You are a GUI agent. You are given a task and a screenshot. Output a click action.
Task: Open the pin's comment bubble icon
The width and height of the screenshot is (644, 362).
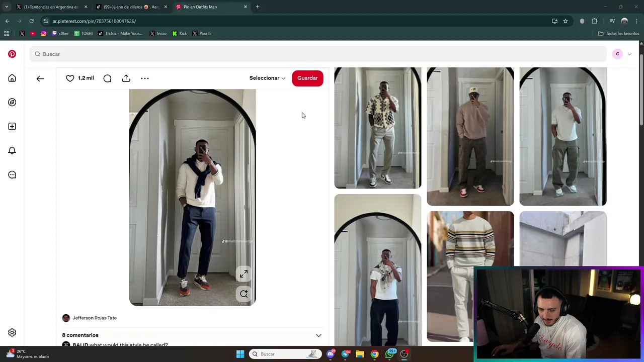(107, 78)
